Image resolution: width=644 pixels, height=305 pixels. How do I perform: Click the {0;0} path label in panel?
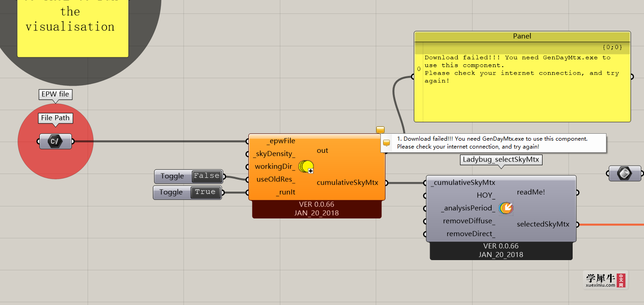pyautogui.click(x=612, y=47)
